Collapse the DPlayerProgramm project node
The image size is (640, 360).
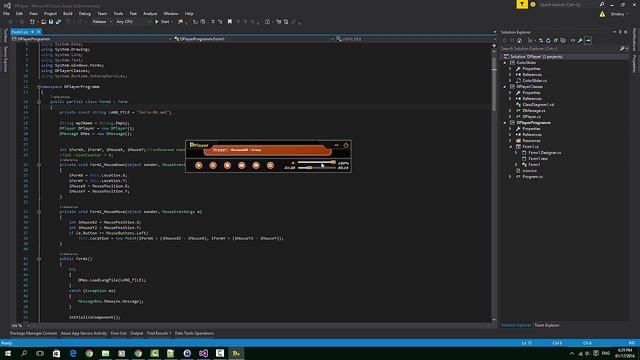click(x=505, y=123)
